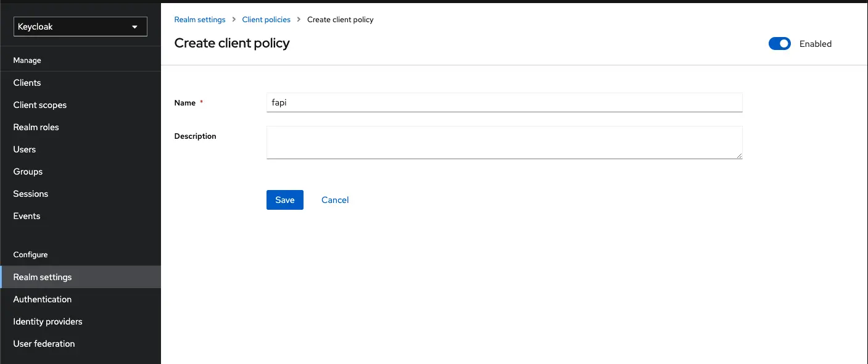Open the Keycloak realm selector dropdown
This screenshot has width=868, height=364.
coord(80,27)
